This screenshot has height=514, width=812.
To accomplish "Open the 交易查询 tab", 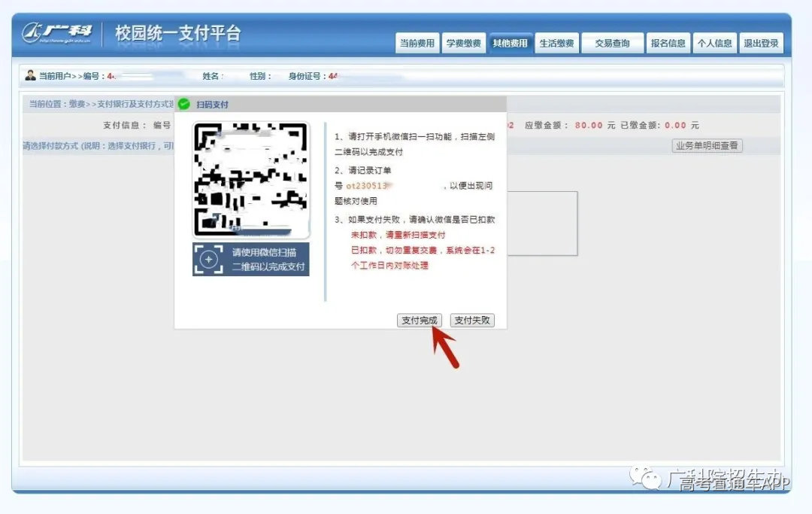I will (613, 43).
